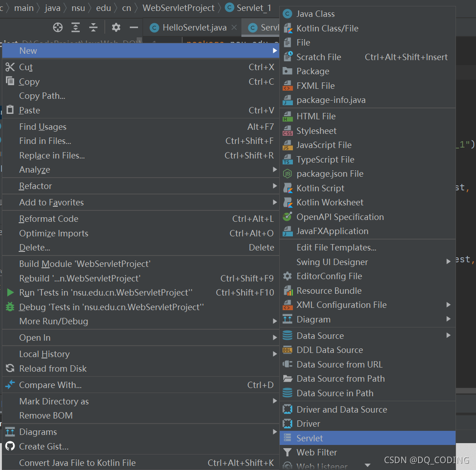The image size is (476, 470).
Task: Click the Driver icon
Action: 287,424
